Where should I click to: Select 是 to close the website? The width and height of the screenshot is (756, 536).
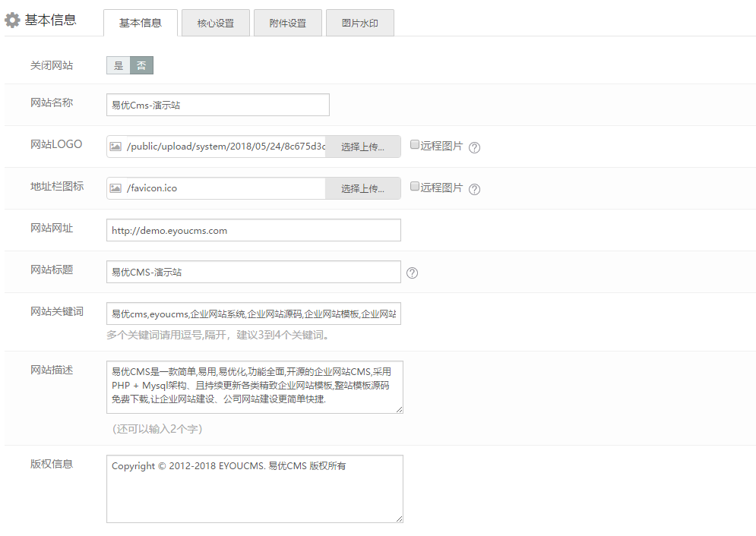pos(119,65)
